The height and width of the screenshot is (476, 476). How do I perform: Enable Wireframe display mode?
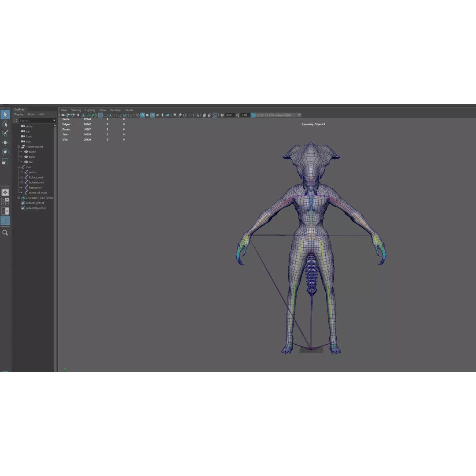(138, 115)
